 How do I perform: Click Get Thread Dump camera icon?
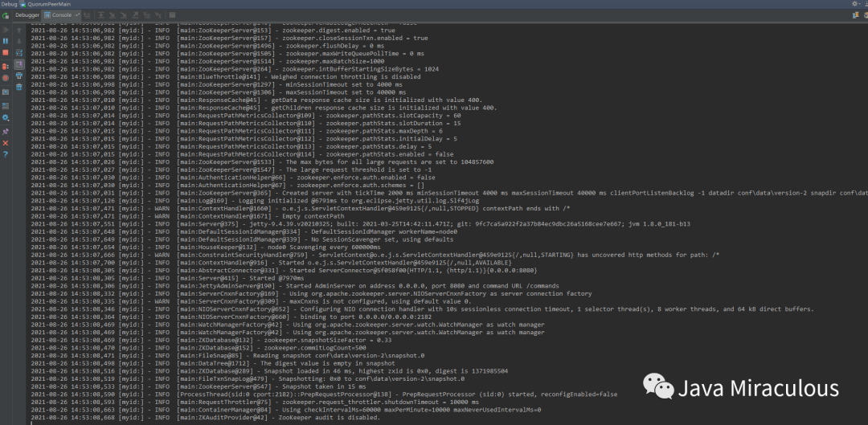coord(6,92)
